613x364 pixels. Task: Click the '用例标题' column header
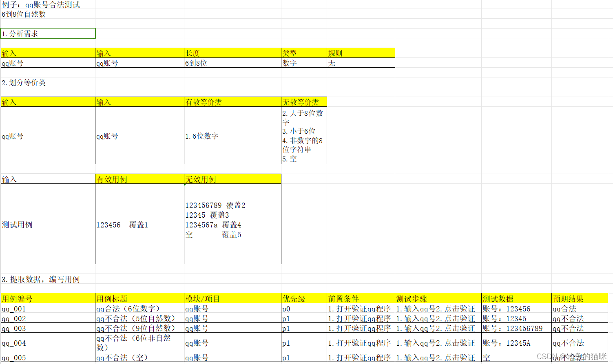139,298
